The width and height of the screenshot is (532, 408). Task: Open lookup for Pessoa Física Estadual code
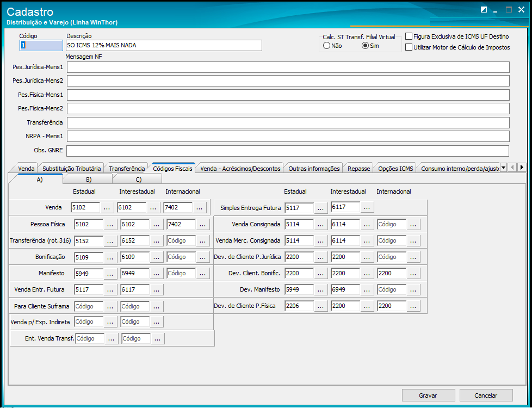[110, 224]
